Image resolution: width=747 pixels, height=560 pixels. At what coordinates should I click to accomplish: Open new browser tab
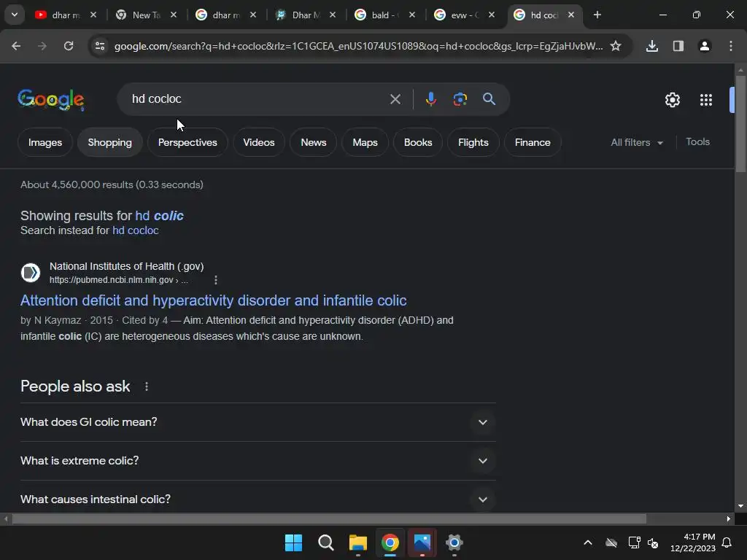(x=597, y=15)
